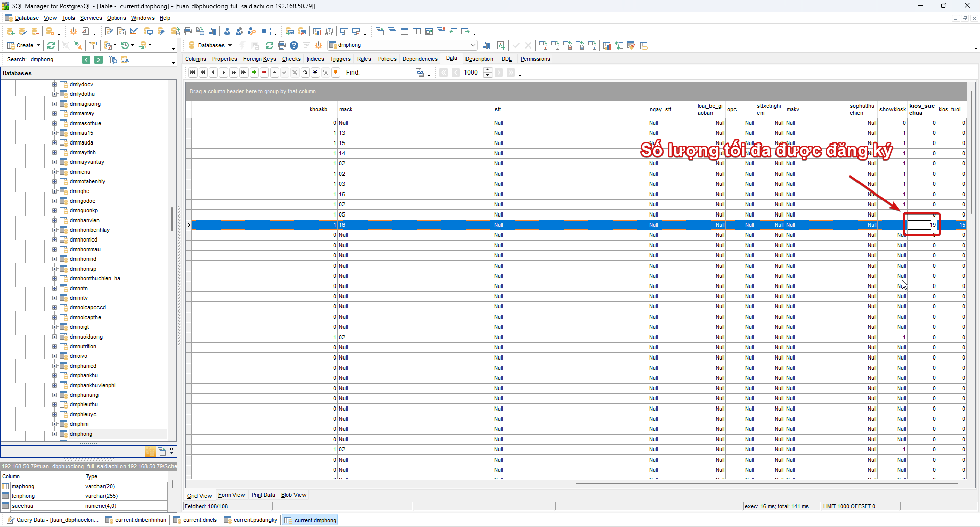Click the record limit field showing 1000
The image size is (980, 527).
tap(472, 73)
